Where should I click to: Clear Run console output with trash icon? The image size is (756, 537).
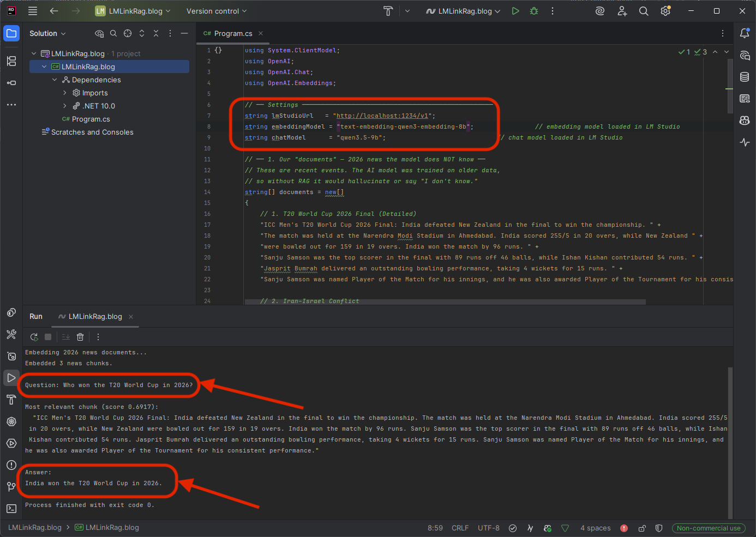[80, 337]
